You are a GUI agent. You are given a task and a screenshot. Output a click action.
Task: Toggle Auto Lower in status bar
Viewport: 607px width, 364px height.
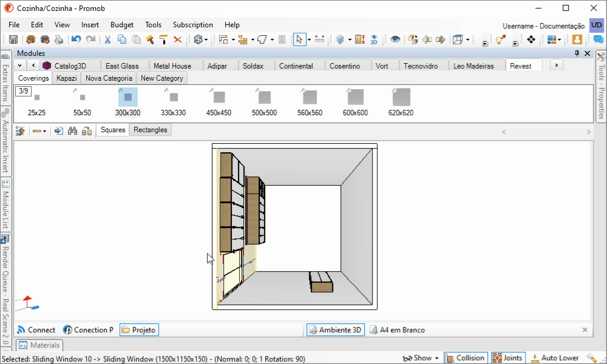(554, 358)
